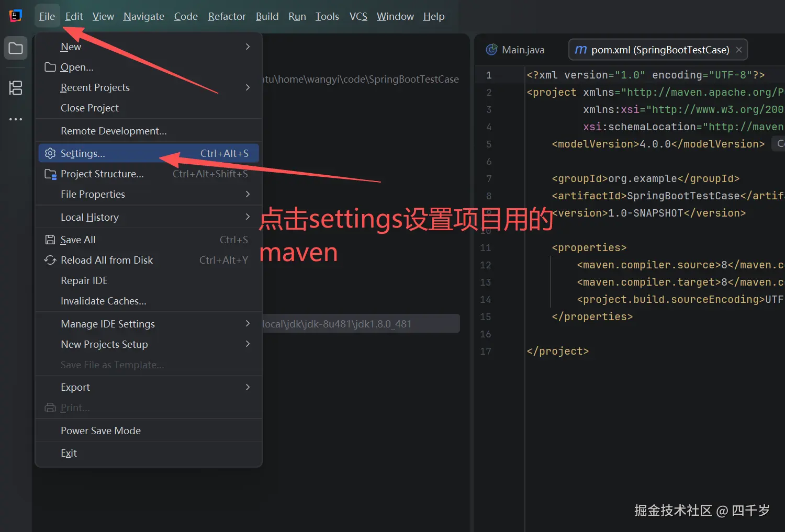
Task: Enable Power Save Mode
Action: click(100, 430)
